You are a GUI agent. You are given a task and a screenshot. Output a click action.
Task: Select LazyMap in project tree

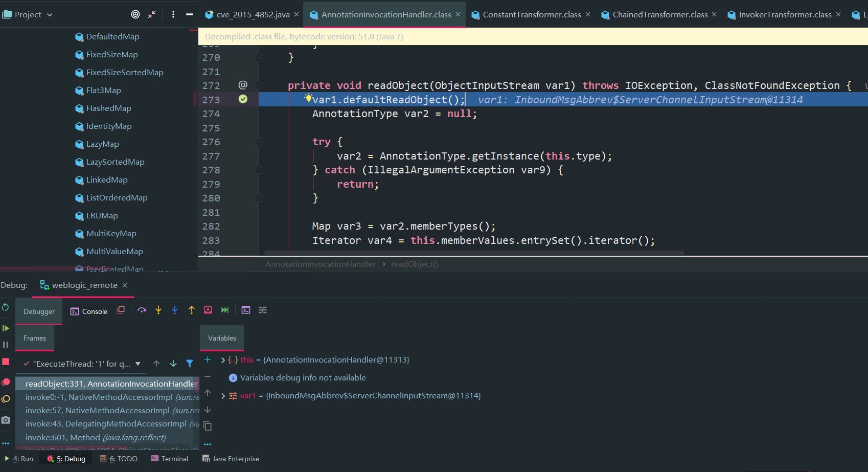coord(102,144)
